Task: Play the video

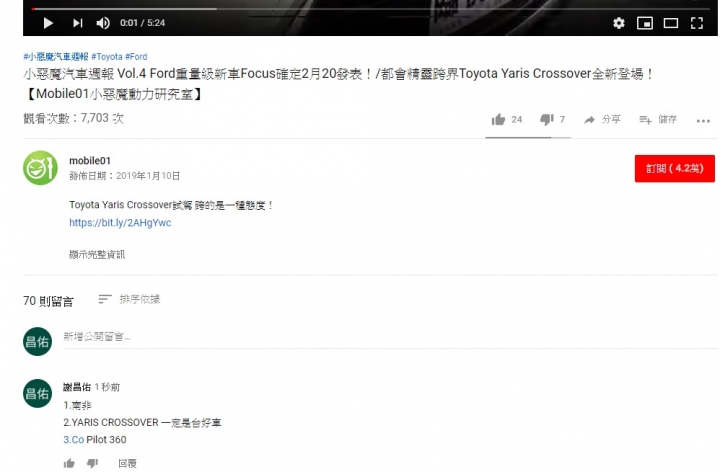Action: pos(48,23)
